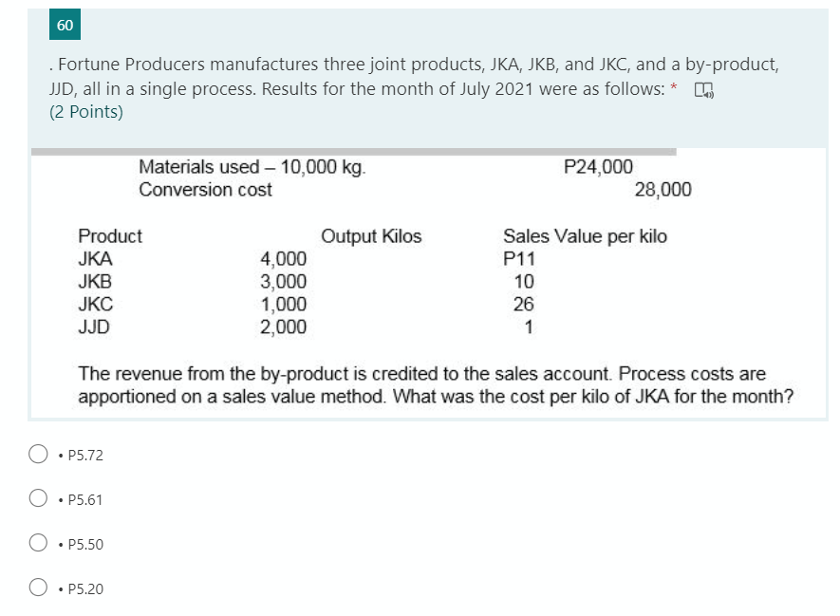Open the embedded cost problem image
Image resolution: width=840 pixels, height=616 pixels.
429,284
